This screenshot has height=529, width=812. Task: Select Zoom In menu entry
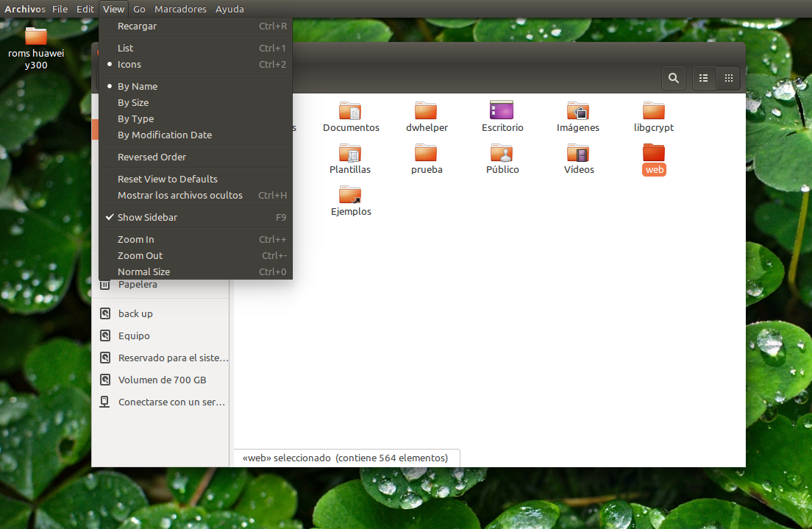pos(136,240)
